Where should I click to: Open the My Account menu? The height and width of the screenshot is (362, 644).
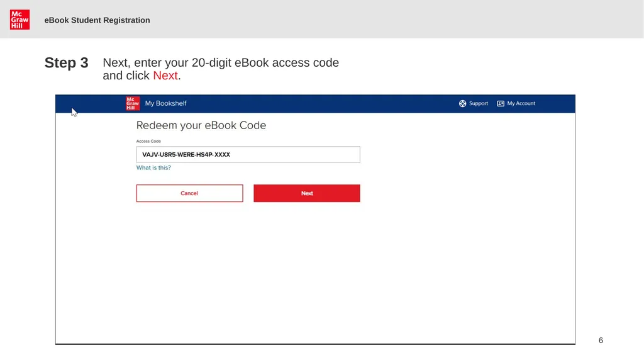pos(521,104)
